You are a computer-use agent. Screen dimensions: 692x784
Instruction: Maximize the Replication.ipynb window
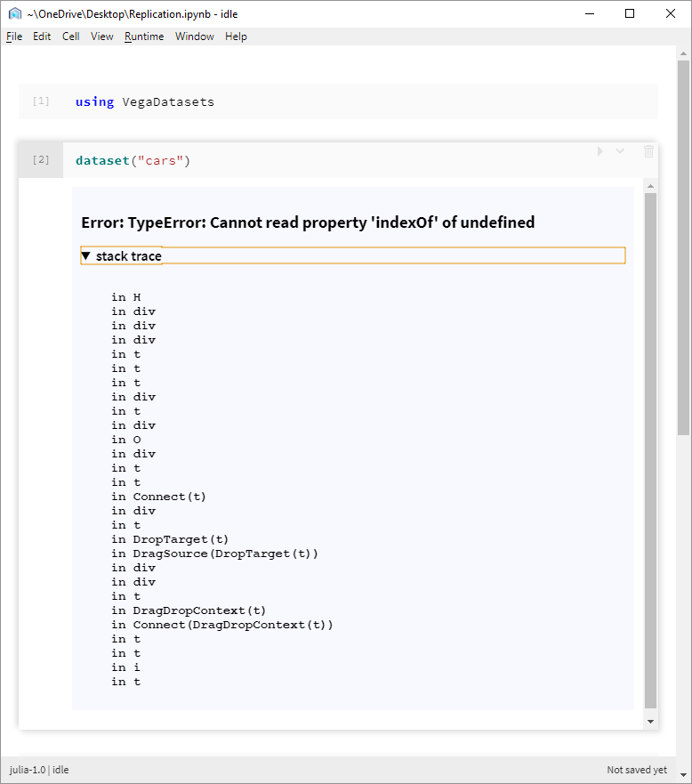click(x=630, y=13)
